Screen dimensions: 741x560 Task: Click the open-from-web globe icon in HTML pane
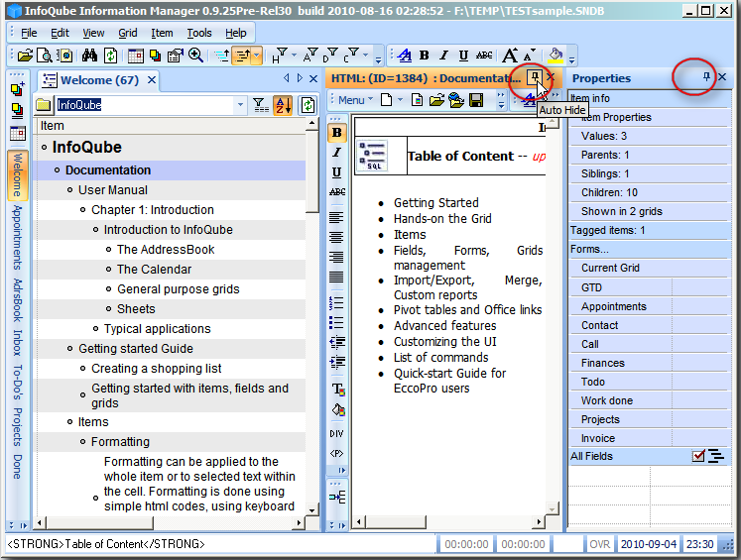(x=456, y=100)
